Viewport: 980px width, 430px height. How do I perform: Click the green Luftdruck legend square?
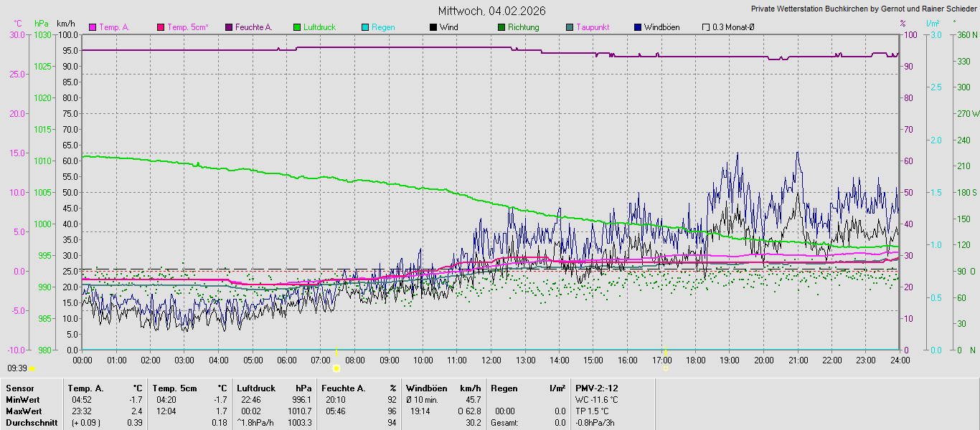[297, 27]
